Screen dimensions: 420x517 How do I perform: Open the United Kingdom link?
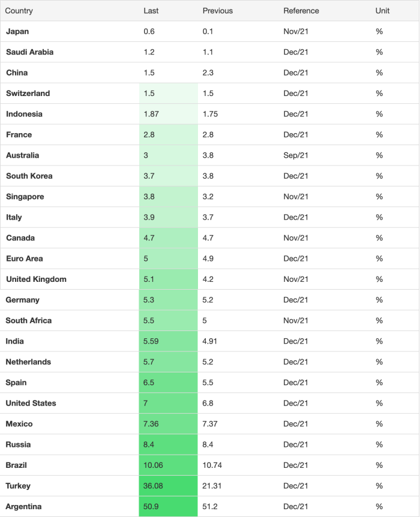coord(36,279)
